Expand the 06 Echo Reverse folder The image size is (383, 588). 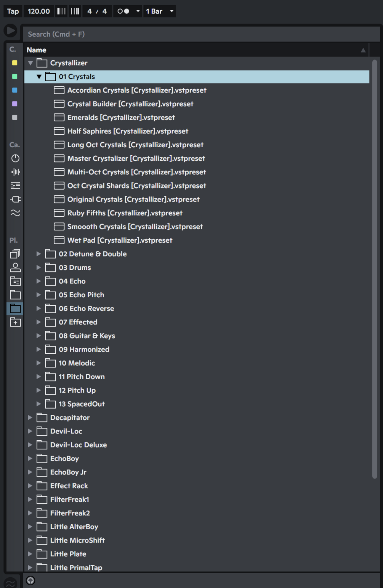click(38, 308)
